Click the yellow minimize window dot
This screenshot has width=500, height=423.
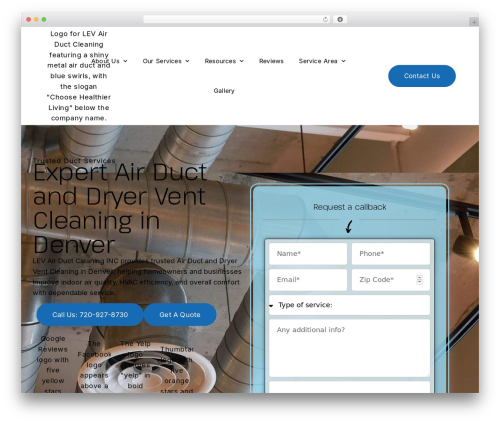(x=36, y=19)
